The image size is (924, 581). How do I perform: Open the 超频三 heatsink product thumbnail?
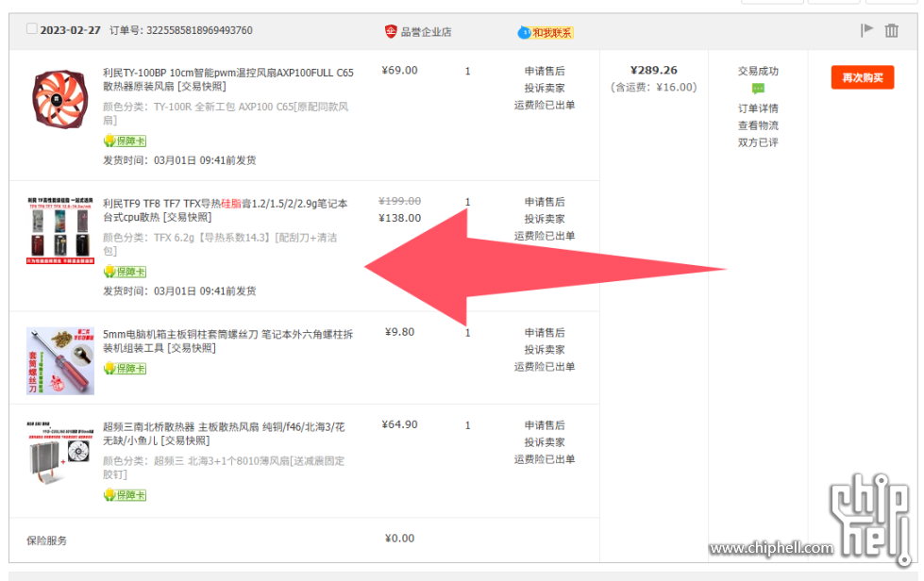click(60, 454)
